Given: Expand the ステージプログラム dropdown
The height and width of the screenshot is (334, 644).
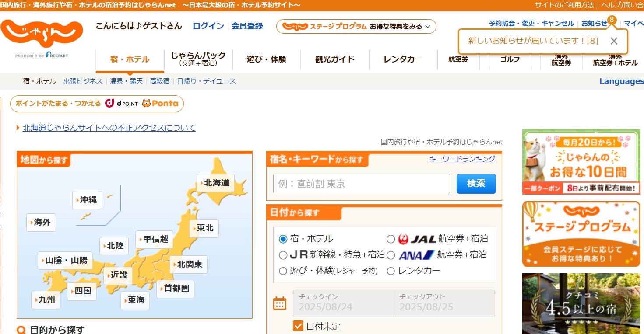Looking at the screenshot, I should point(356,26).
